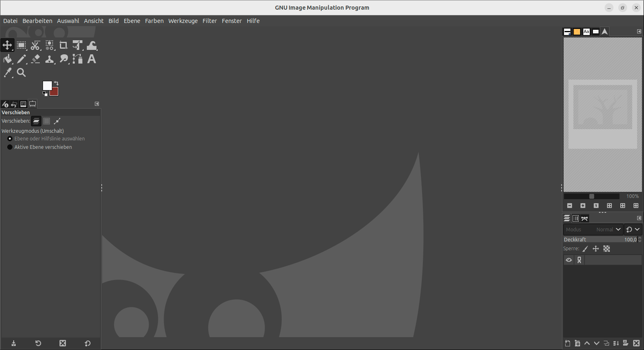Open the Bild menu
Screen dimensions: 644x350
(114, 21)
